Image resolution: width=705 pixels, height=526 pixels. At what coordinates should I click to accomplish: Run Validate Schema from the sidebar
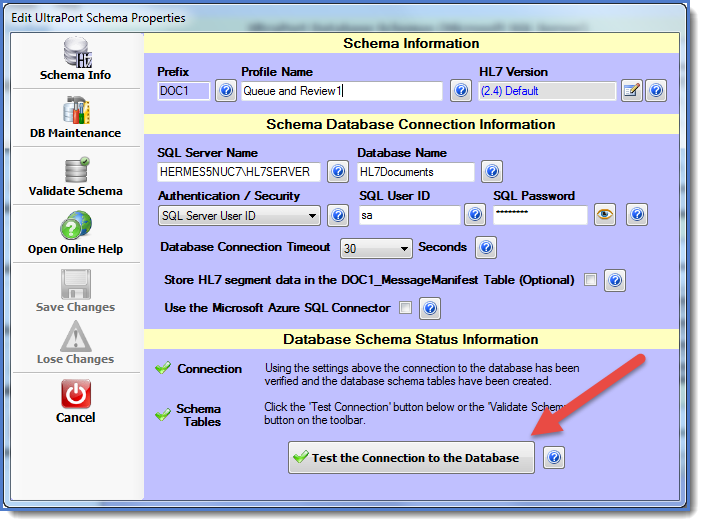coord(75,176)
